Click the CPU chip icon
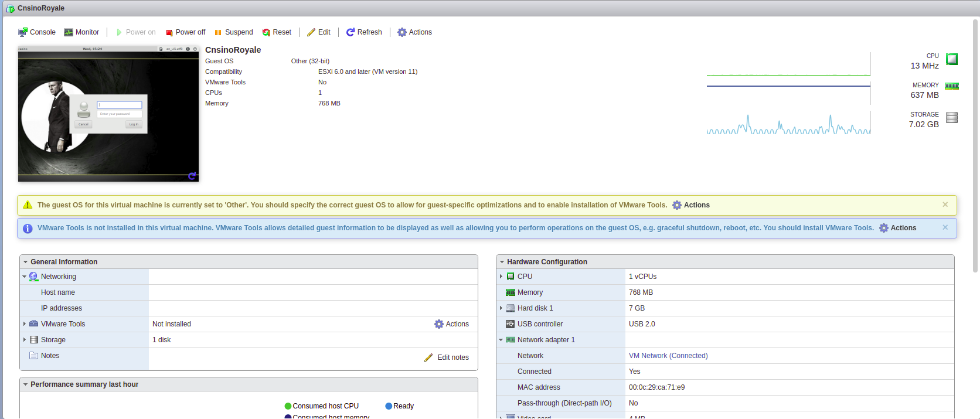This screenshot has height=419, width=980. pos(952,59)
